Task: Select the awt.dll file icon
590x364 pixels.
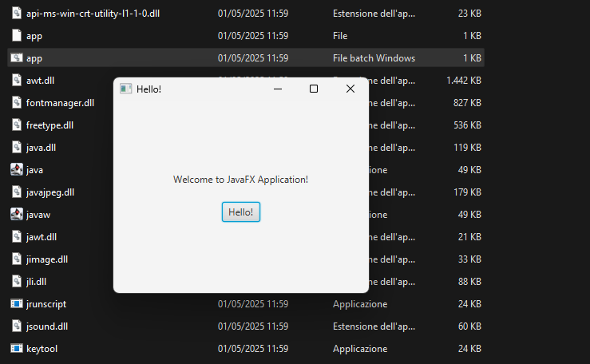Action: tap(17, 80)
